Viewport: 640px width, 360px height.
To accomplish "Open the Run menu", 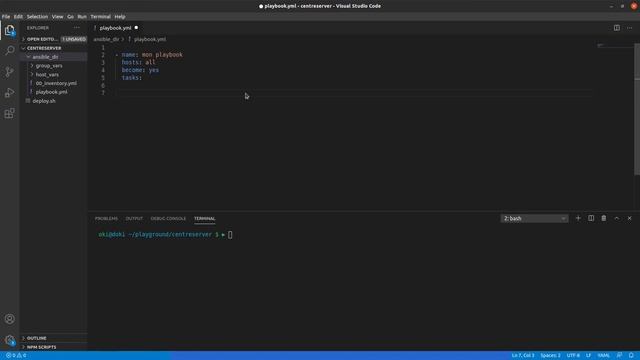I will pos(82,17).
